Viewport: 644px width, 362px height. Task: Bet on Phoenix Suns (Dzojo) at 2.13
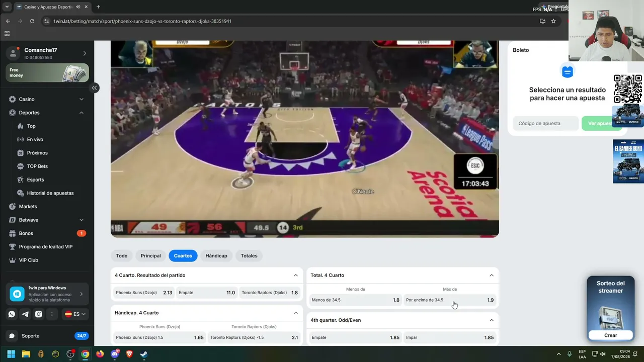pyautogui.click(x=143, y=293)
